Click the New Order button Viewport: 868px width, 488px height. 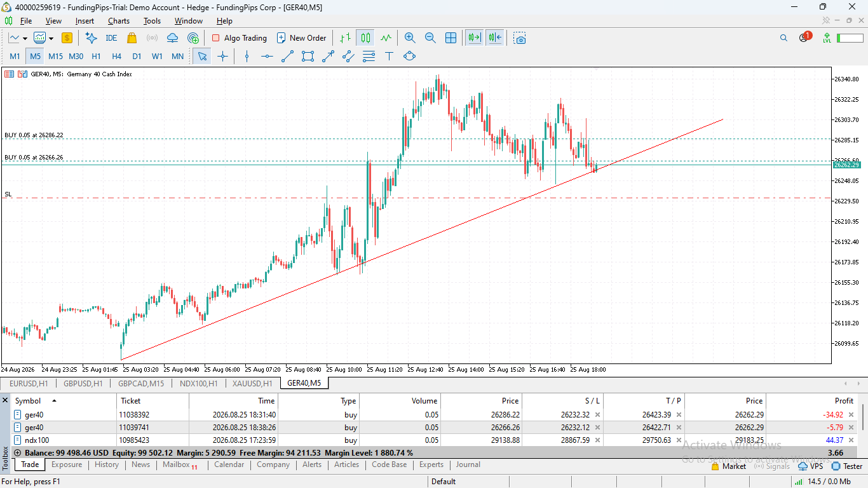click(x=301, y=38)
